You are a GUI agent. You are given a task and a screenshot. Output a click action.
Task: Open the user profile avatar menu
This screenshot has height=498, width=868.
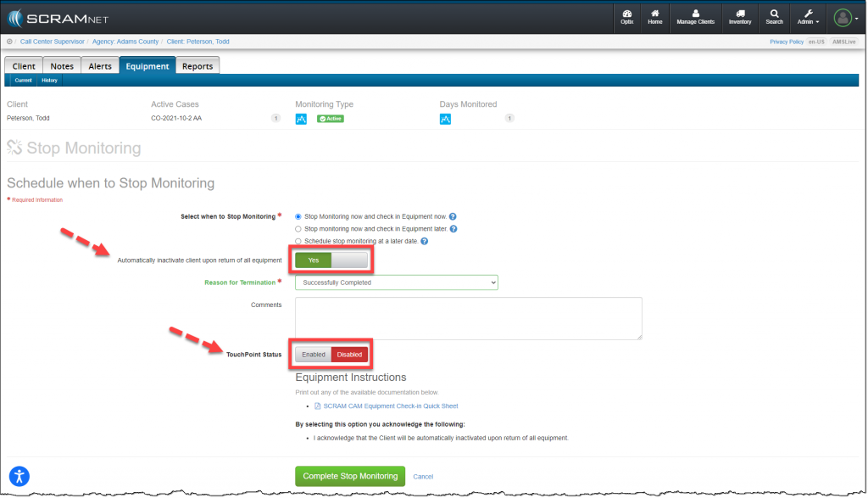tap(842, 17)
